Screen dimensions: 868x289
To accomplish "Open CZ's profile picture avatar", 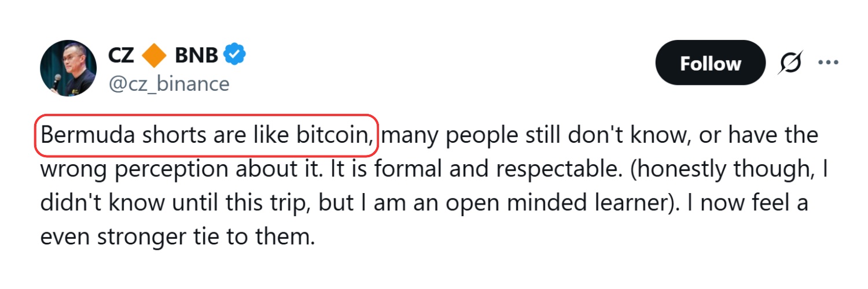I will click(x=68, y=68).
